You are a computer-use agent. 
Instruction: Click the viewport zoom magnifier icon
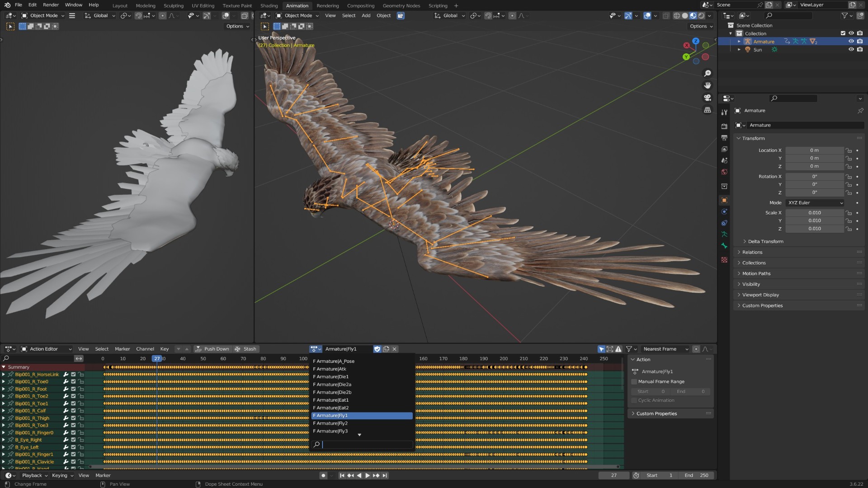point(708,73)
